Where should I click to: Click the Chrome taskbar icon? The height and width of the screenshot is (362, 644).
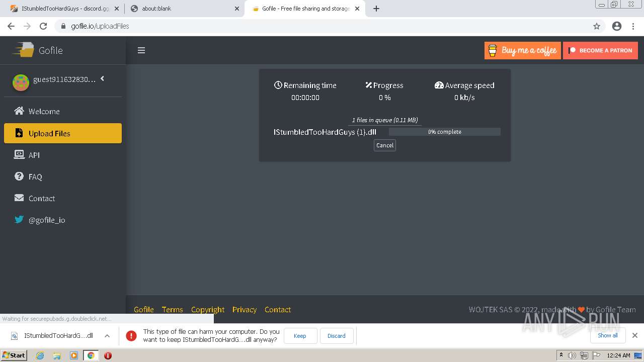click(91, 355)
